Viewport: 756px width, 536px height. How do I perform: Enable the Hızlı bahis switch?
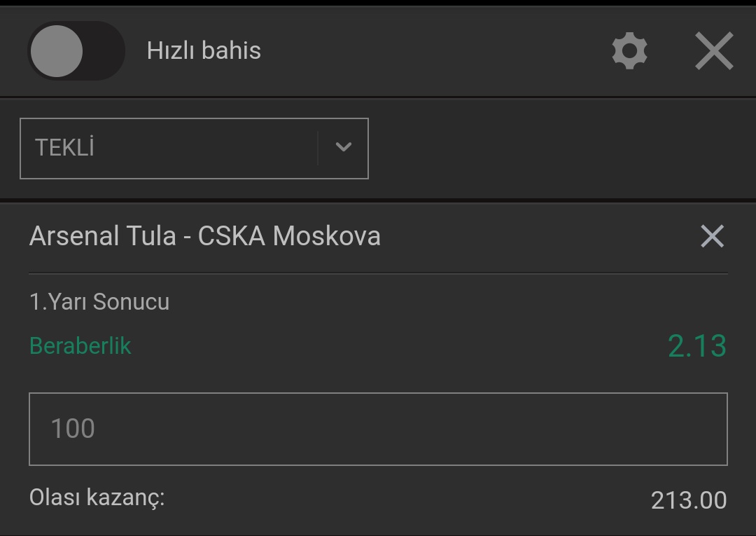tap(76, 50)
